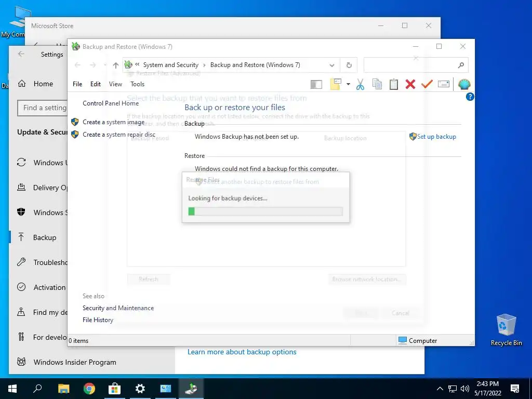The image size is (532, 399).
Task: Select Activation in Settings sidebar
Action: (x=49, y=287)
